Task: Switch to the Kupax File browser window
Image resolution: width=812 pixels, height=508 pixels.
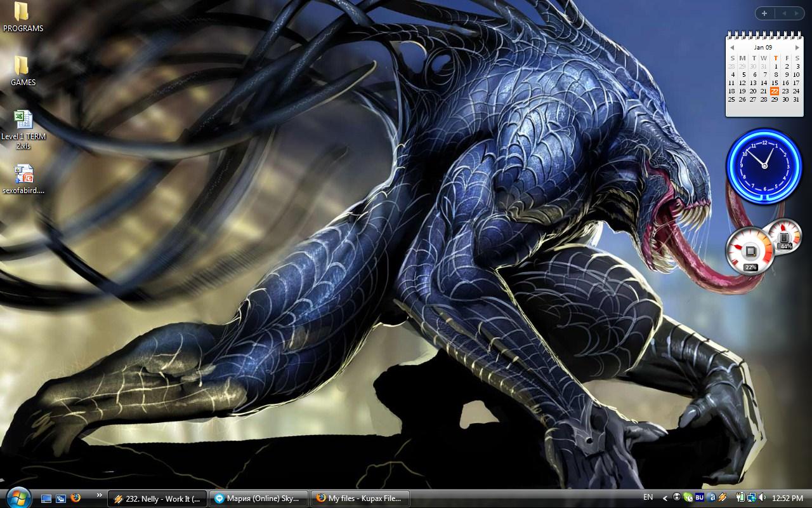Action: [360, 498]
